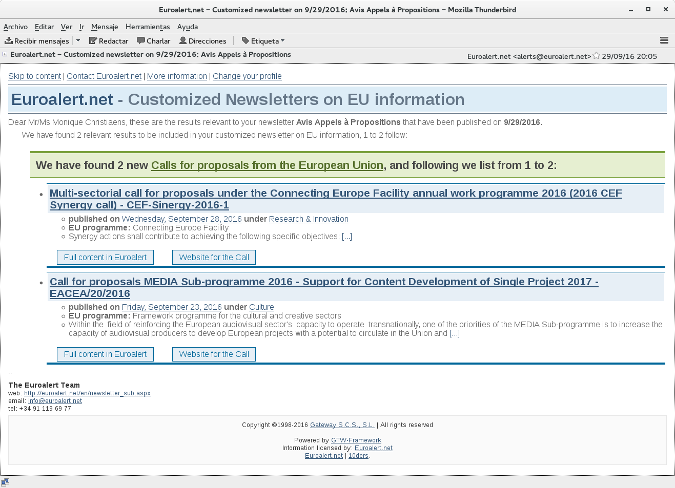This screenshot has height=488, width=675.
Task: Click the [...] link after Synergy actions text
Action: tap(347, 236)
